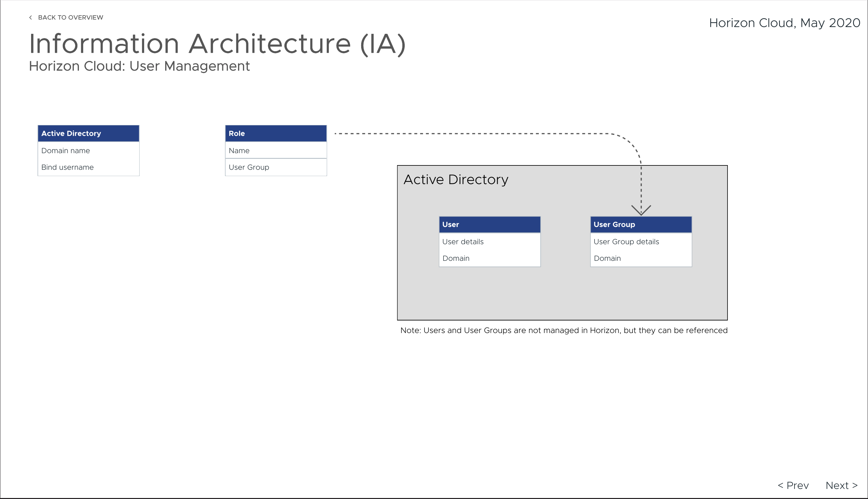Click the back chevron icon

click(x=30, y=17)
